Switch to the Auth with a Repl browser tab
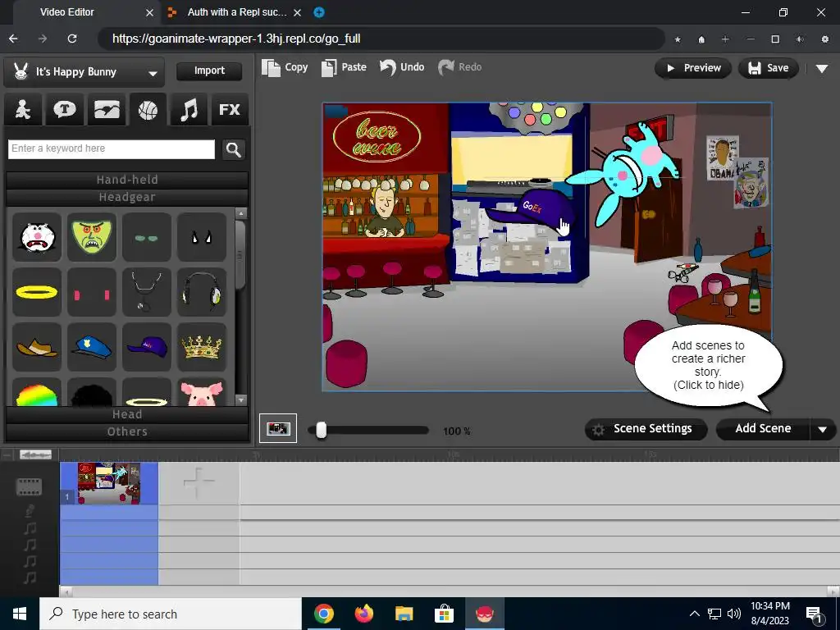The image size is (840, 630). (237, 11)
